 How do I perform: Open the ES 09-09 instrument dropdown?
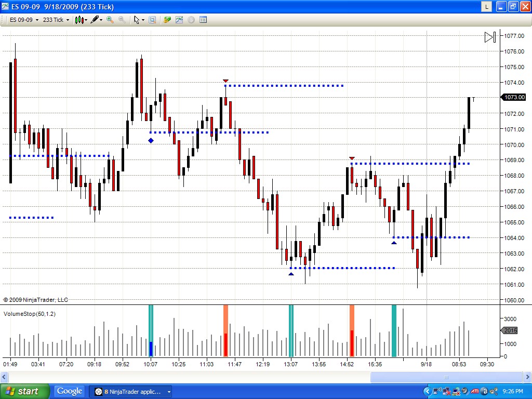pyautogui.click(x=24, y=20)
